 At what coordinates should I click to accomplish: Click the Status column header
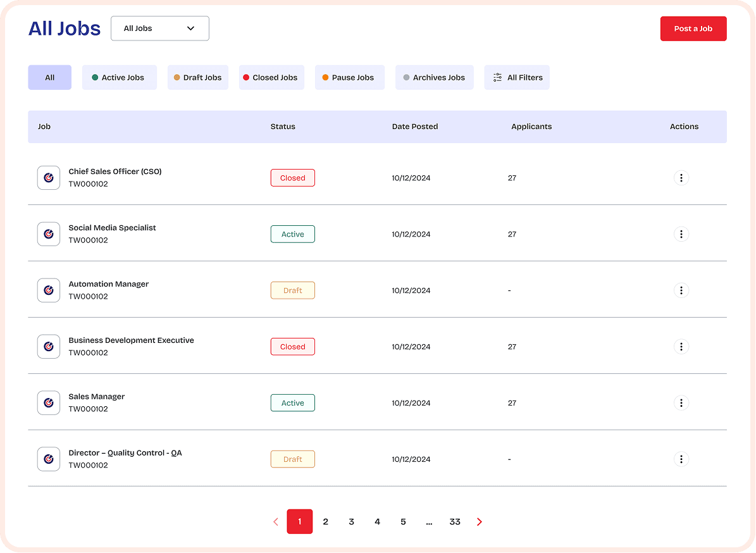[x=283, y=127]
